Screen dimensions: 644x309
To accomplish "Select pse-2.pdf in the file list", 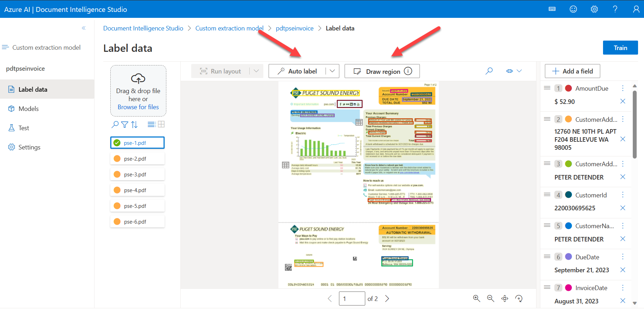I will (x=137, y=159).
